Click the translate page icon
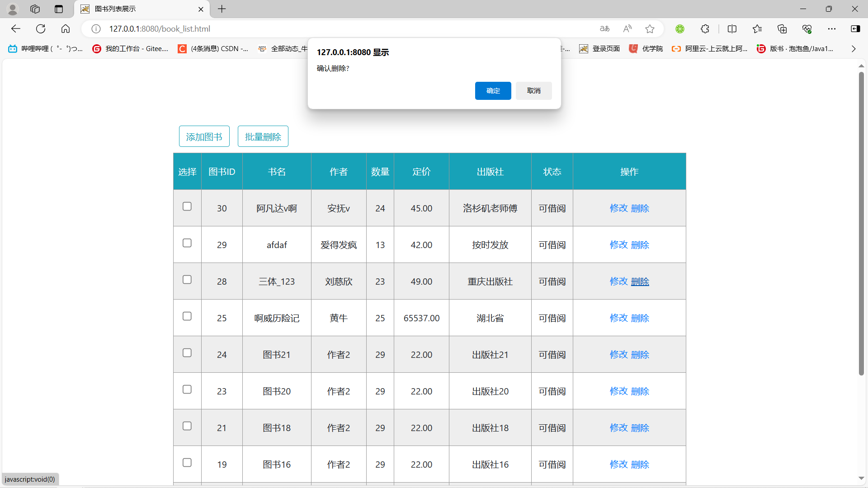 [604, 29]
